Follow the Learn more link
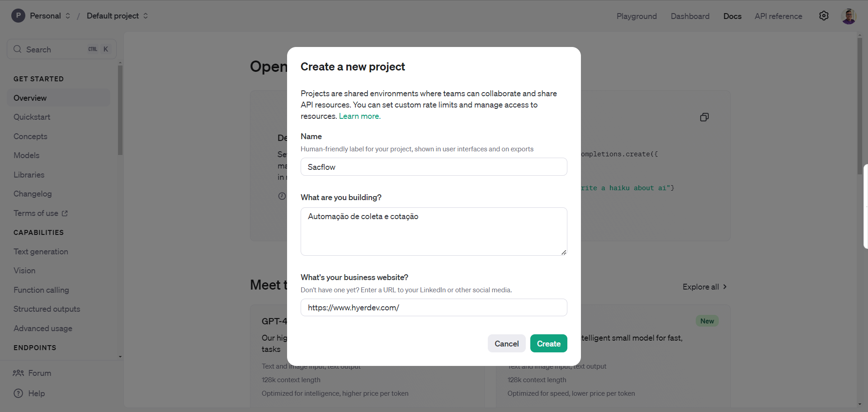This screenshot has height=412, width=868. click(359, 116)
